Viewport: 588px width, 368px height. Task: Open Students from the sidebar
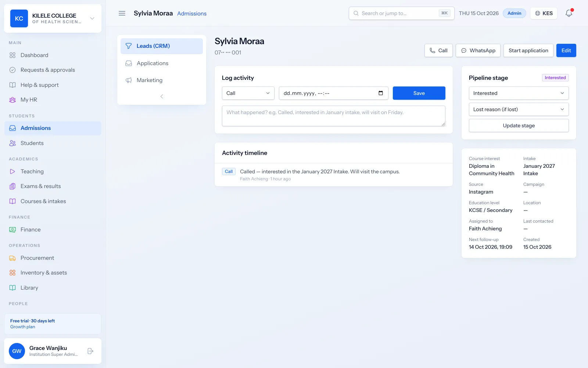[53, 143]
